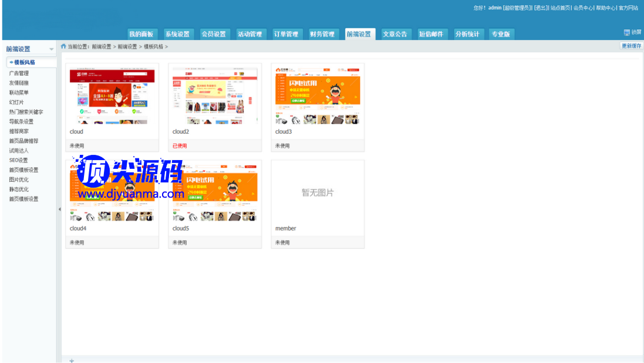Open the 帮助中心 link in header

[x=606, y=8]
